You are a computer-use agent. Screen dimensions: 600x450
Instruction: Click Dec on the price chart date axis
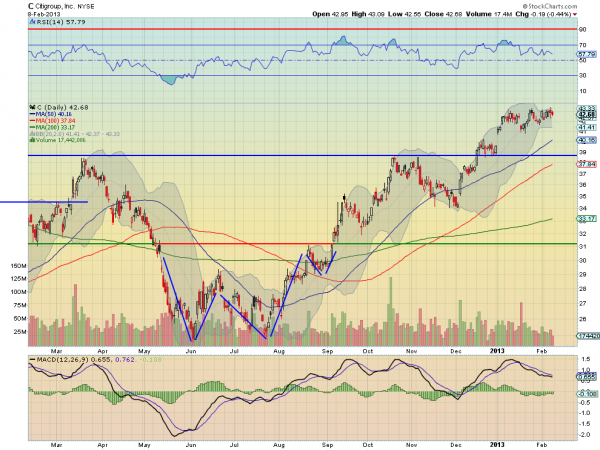point(456,351)
